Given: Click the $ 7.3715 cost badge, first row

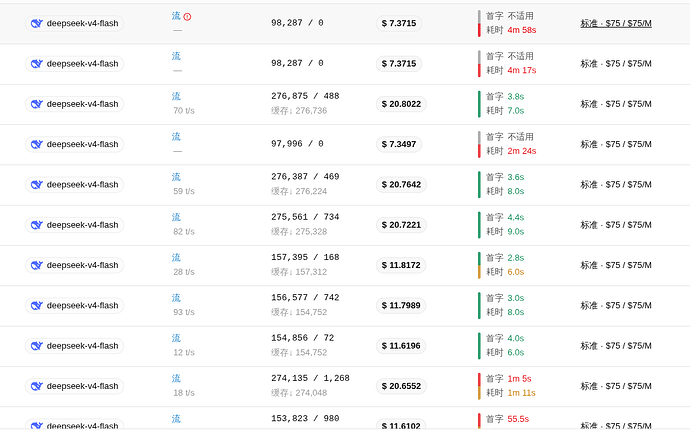Looking at the screenshot, I should (x=399, y=23).
